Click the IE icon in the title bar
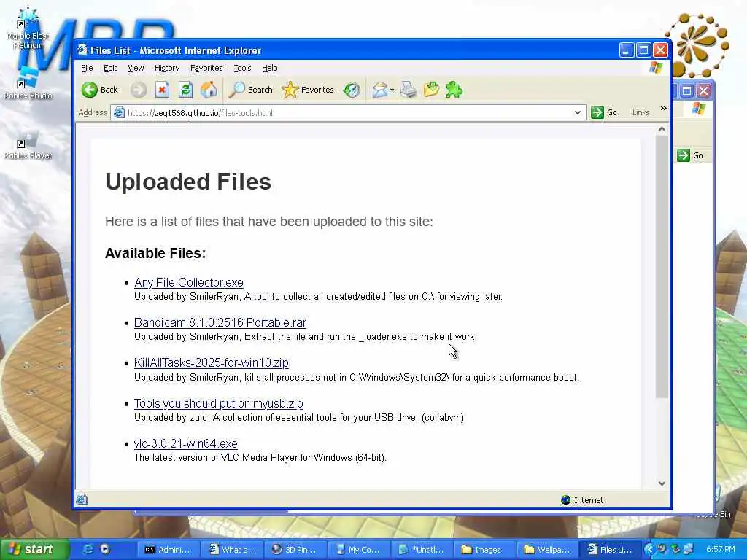The image size is (747, 560). coord(82,50)
